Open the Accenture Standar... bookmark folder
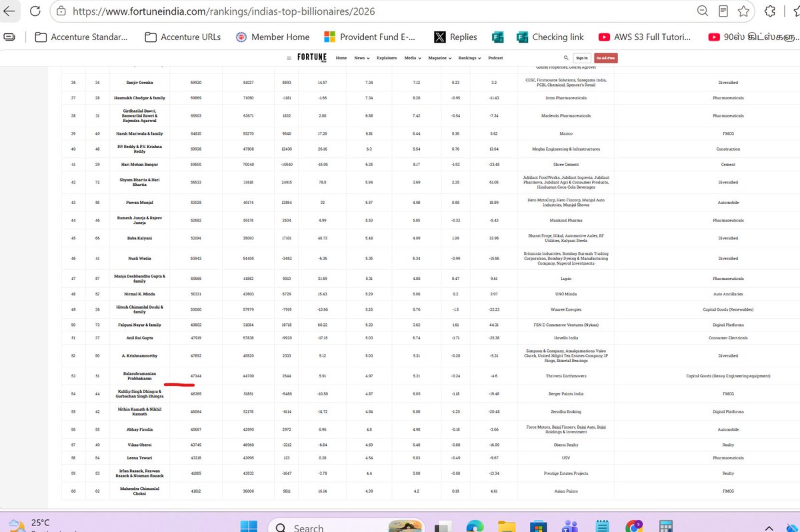The height and width of the screenshot is (532, 800). tap(81, 37)
